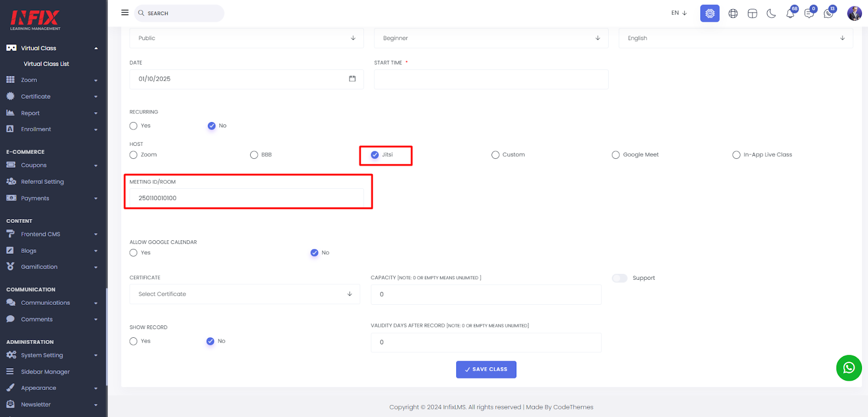The height and width of the screenshot is (417, 868).
Task: Click the Frontend CMS paint roller icon
Action: (x=10, y=234)
